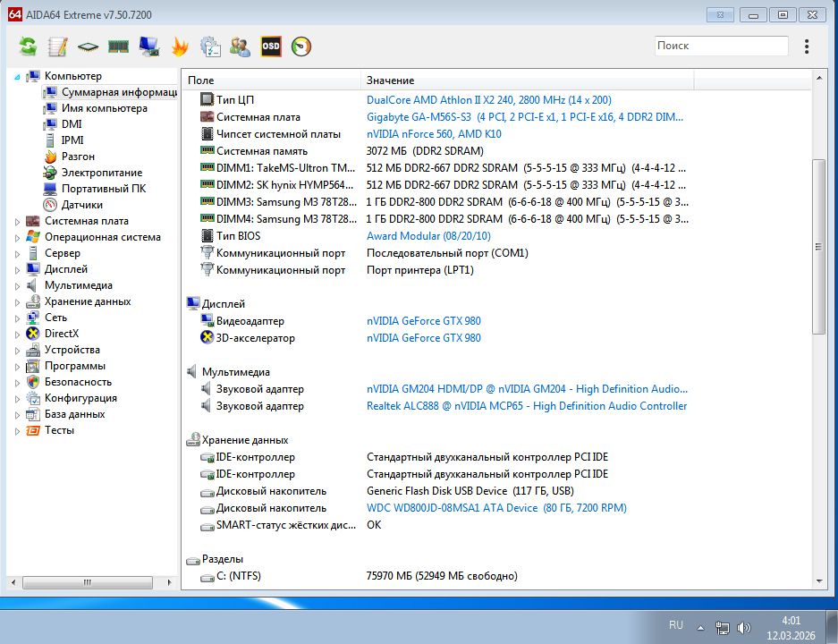Screen dimensions: 838x644
Task: Click the green Refresh toolbar icon
Action: point(28,47)
